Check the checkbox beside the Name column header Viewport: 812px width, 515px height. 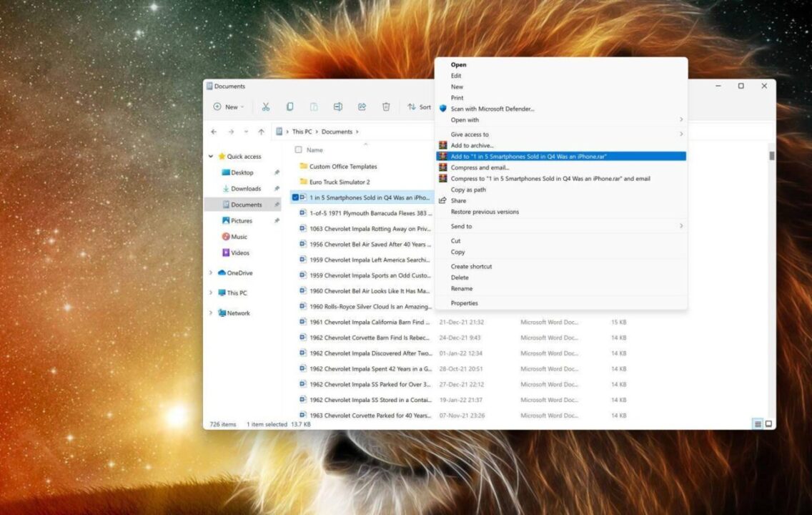298,150
